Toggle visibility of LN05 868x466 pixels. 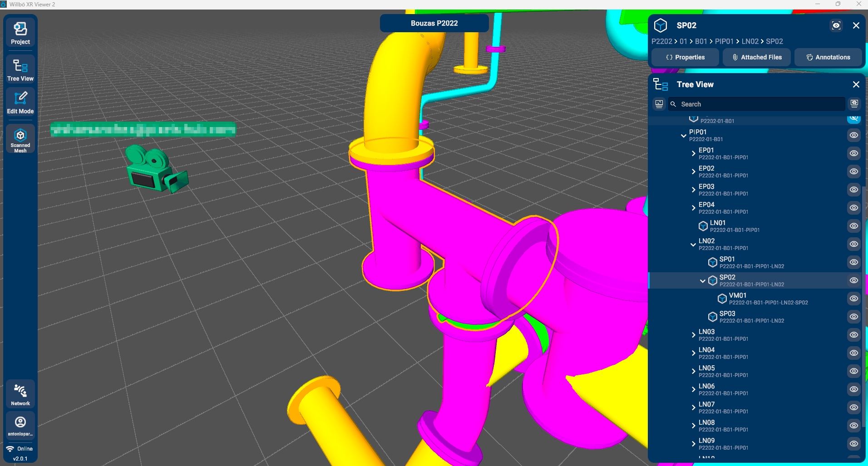853,371
